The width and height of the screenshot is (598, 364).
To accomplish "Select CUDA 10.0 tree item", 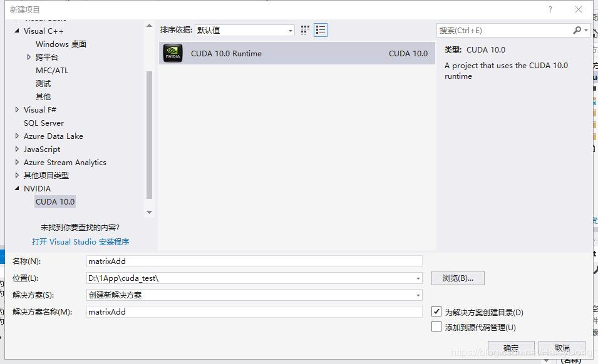I will coord(55,201).
